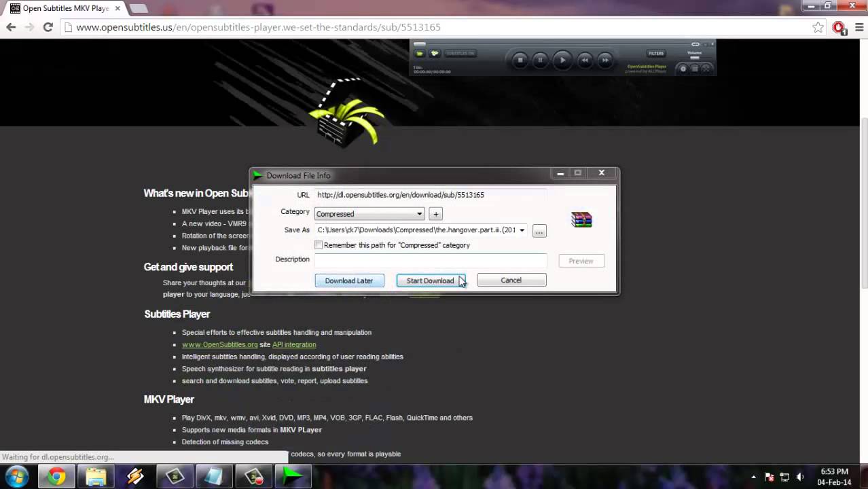868x489 pixels.
Task: Click the taskbar icon right of Winamp
Action: [175, 477]
